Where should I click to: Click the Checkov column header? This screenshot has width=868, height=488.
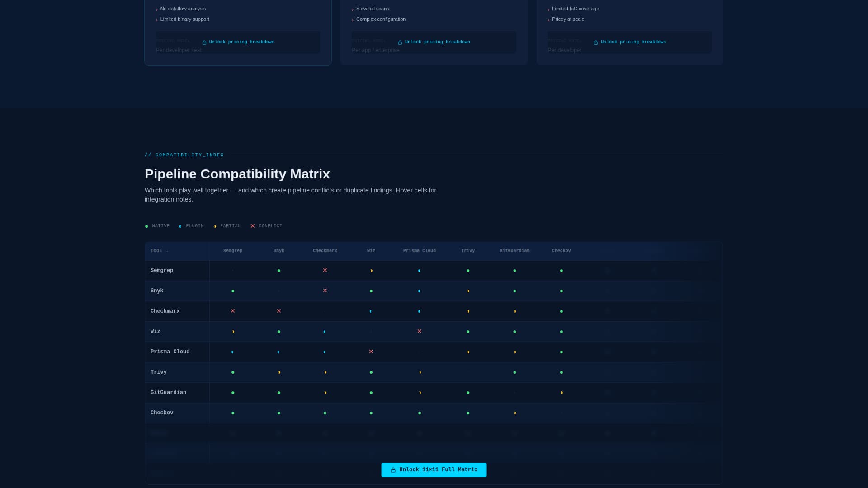point(561,251)
